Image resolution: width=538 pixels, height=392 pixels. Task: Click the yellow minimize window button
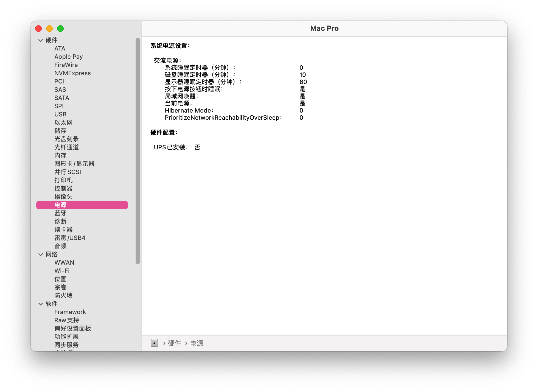pos(49,29)
